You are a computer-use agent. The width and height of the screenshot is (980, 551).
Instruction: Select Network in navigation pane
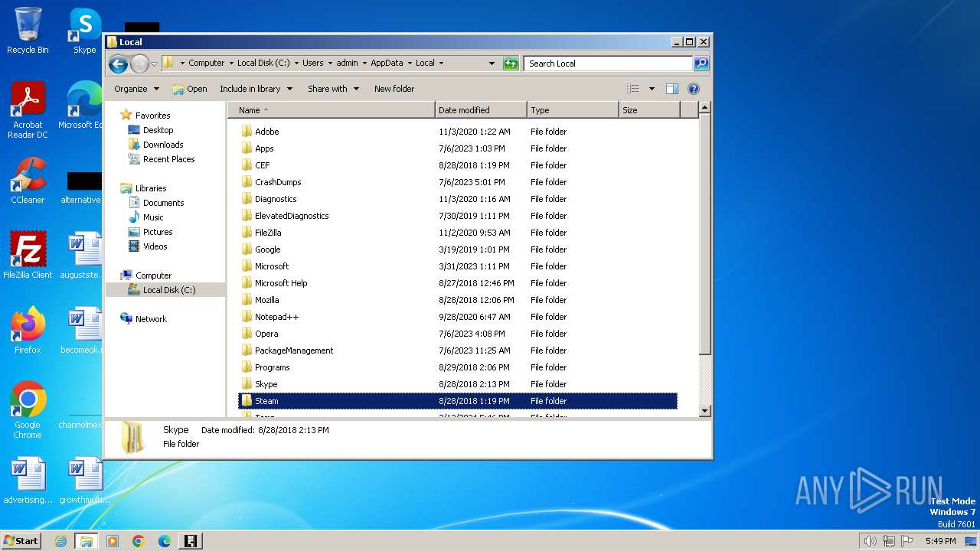point(151,319)
